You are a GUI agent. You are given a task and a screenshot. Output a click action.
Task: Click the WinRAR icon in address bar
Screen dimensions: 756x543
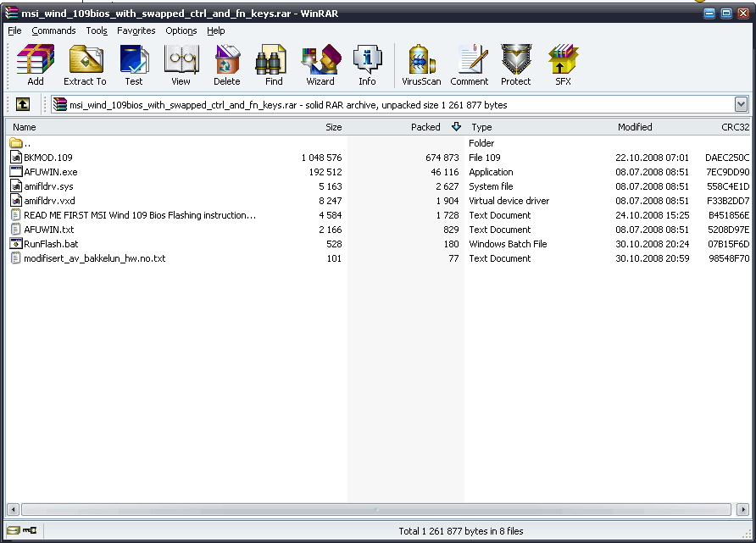click(60, 104)
